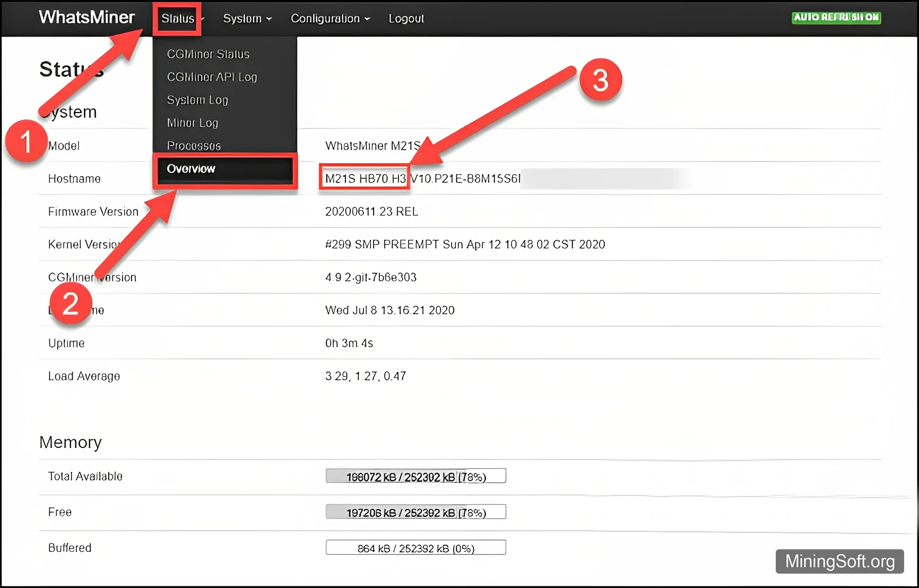Viewport: 919px width, 588px height.
Task: Open the Status dropdown menu
Action: tap(182, 19)
